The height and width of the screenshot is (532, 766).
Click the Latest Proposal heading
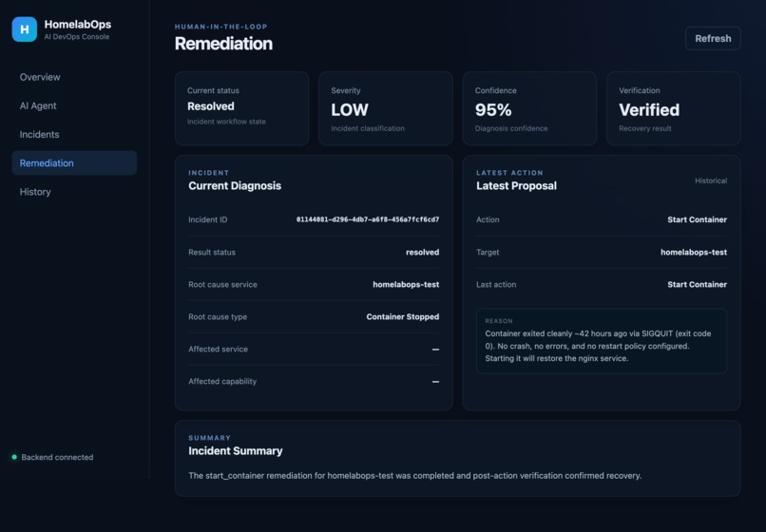click(x=516, y=185)
